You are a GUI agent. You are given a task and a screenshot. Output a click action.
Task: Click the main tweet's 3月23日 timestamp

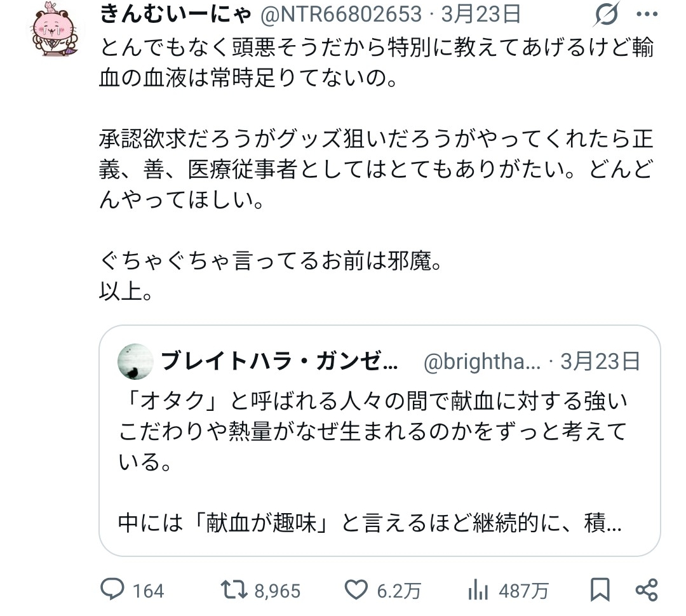(480, 13)
